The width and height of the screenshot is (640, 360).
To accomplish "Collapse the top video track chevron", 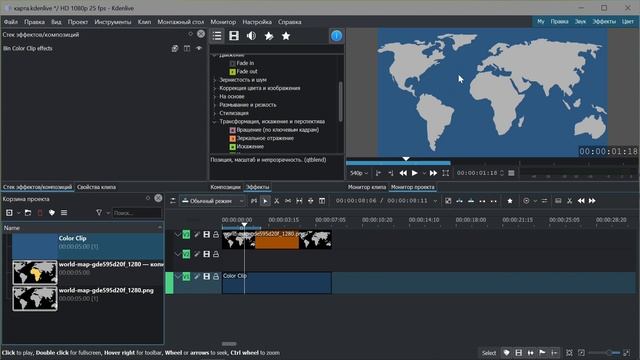I will [x=177, y=234].
